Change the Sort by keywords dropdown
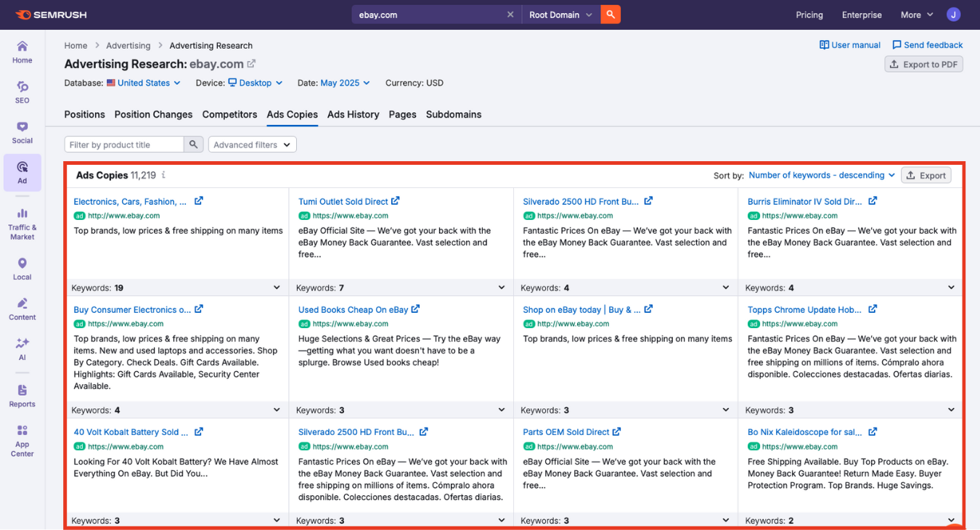Image resolution: width=980 pixels, height=530 pixels. click(822, 175)
